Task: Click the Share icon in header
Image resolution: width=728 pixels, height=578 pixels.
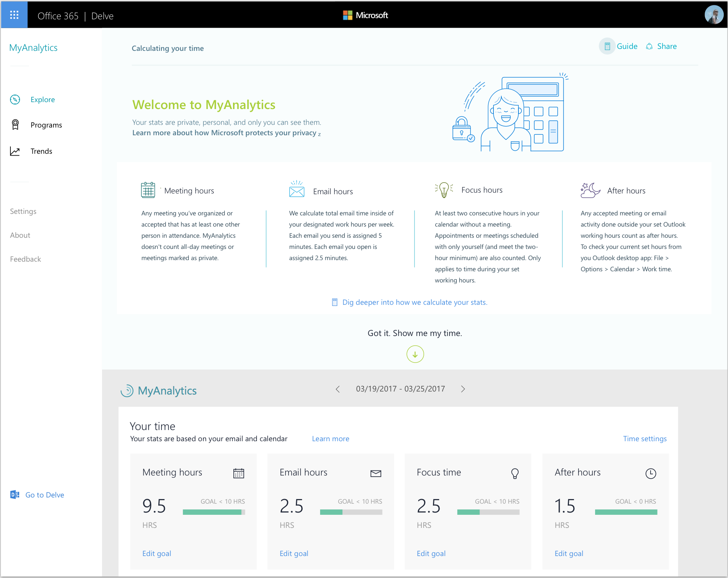Action: [x=649, y=46]
